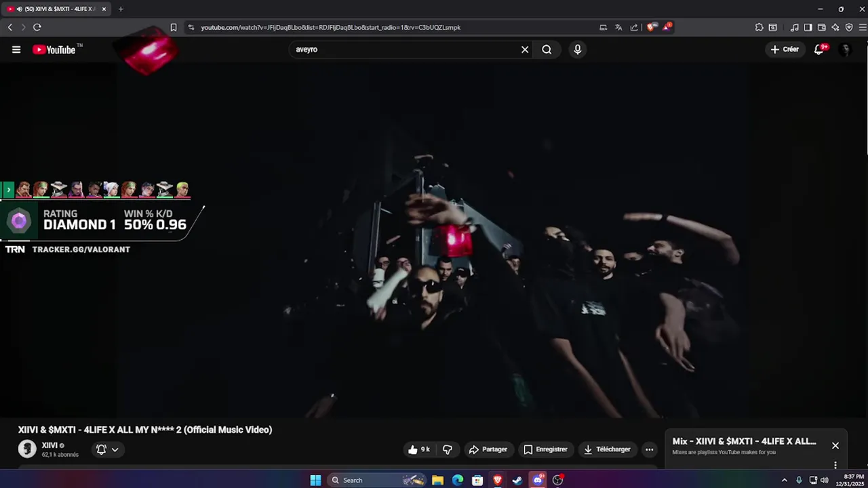Submit search with the magnifier button
Image resolution: width=868 pixels, height=488 pixels.
[547, 49]
